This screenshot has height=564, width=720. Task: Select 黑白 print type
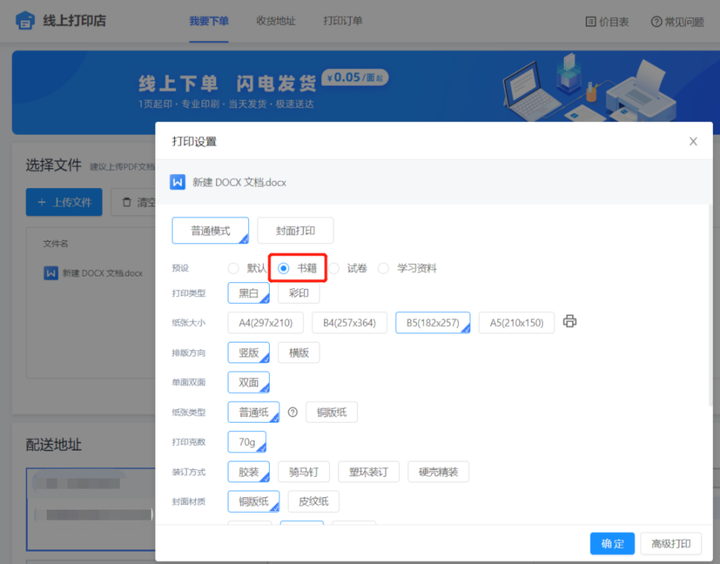point(248,293)
